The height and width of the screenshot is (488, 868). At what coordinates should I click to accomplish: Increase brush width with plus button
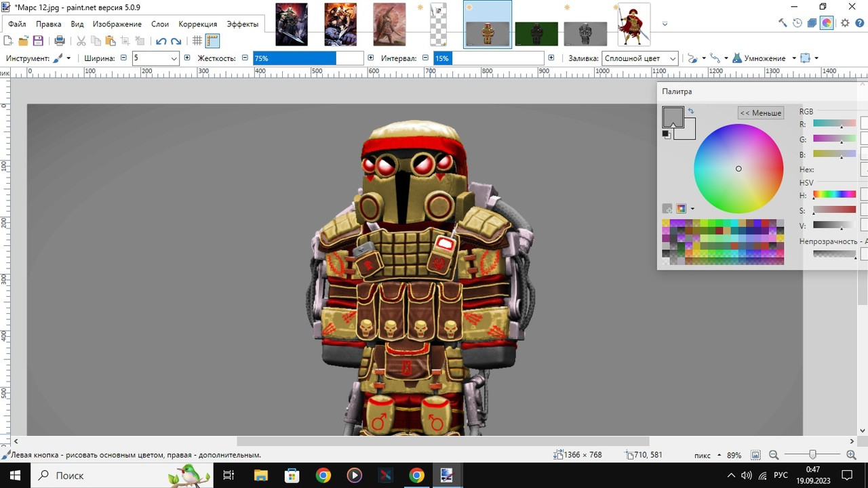point(188,58)
